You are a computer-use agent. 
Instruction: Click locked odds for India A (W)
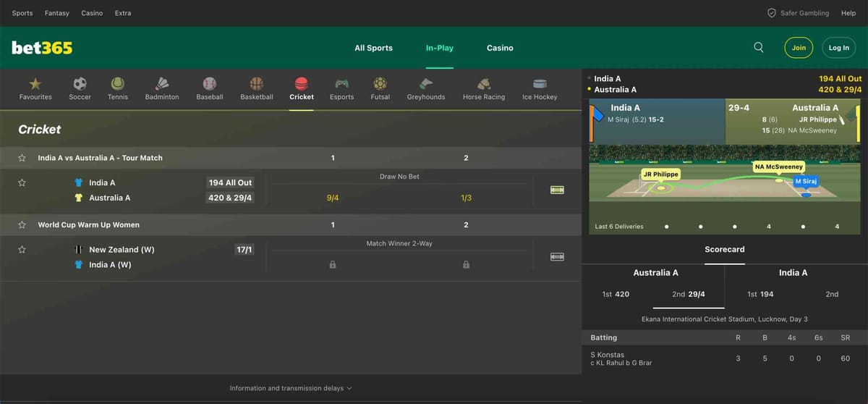click(x=466, y=265)
